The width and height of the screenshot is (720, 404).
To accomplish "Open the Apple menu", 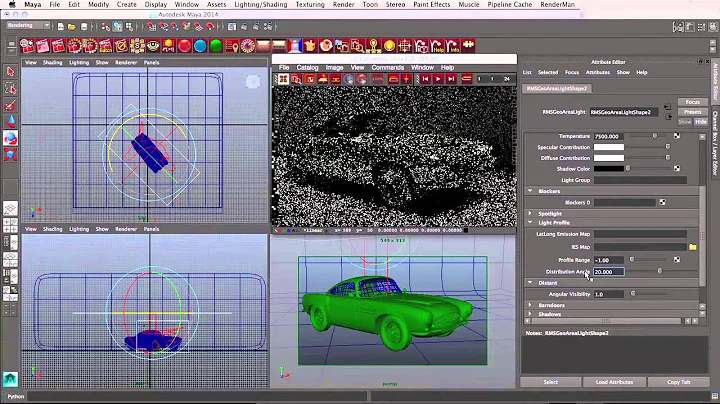I will 12,4.
